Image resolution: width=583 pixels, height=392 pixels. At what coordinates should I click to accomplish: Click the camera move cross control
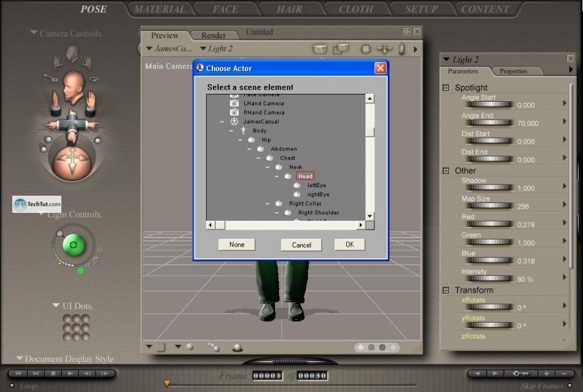[x=72, y=125]
